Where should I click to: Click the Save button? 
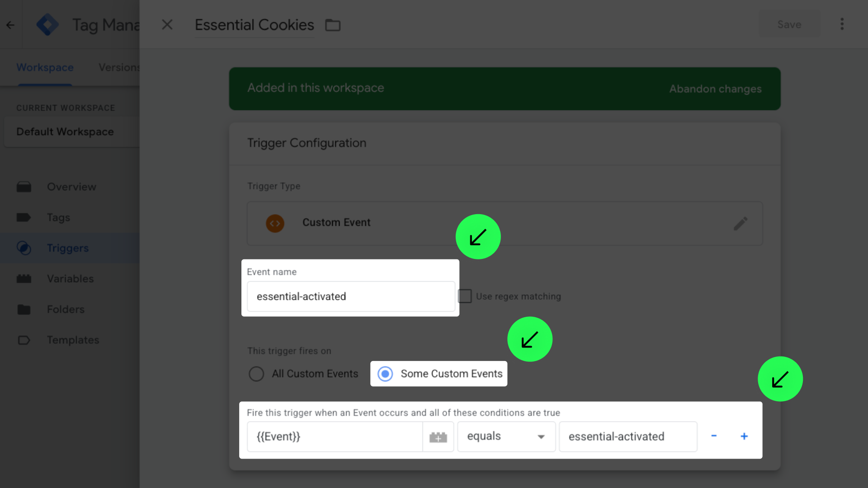click(x=789, y=25)
